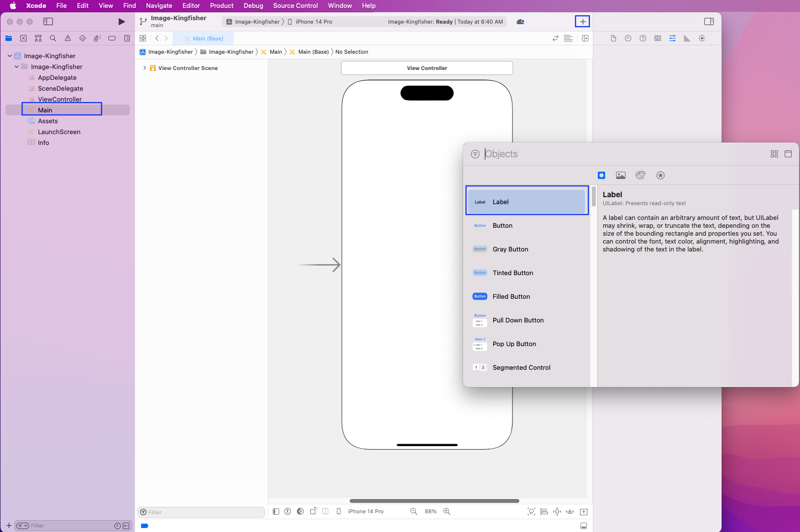Toggle canvas orientation
Image resolution: width=800 pixels, height=532 pixels.
(x=313, y=511)
